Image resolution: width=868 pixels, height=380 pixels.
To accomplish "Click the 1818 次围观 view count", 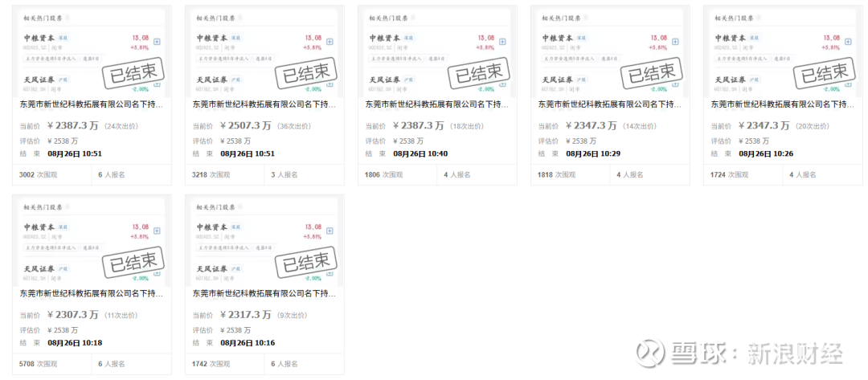I will [556, 175].
